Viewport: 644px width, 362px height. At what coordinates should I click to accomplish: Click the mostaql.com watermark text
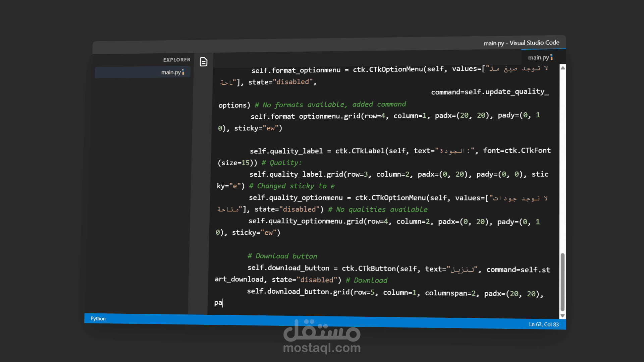(322, 348)
